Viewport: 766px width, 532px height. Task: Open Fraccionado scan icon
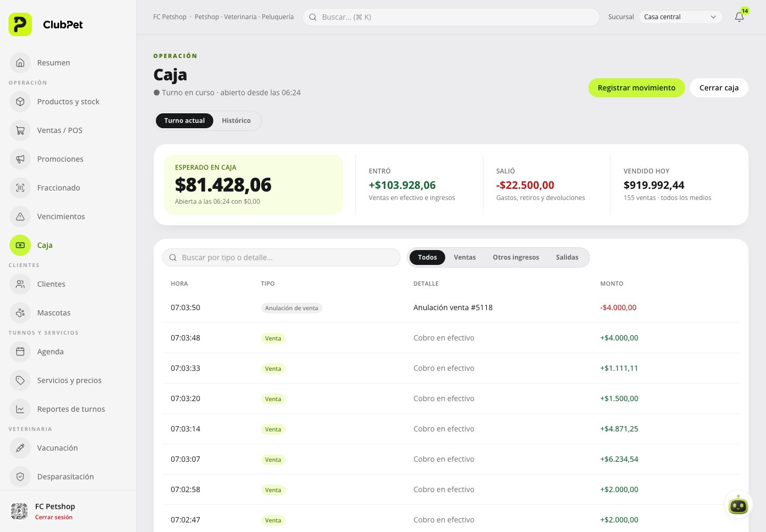click(20, 188)
